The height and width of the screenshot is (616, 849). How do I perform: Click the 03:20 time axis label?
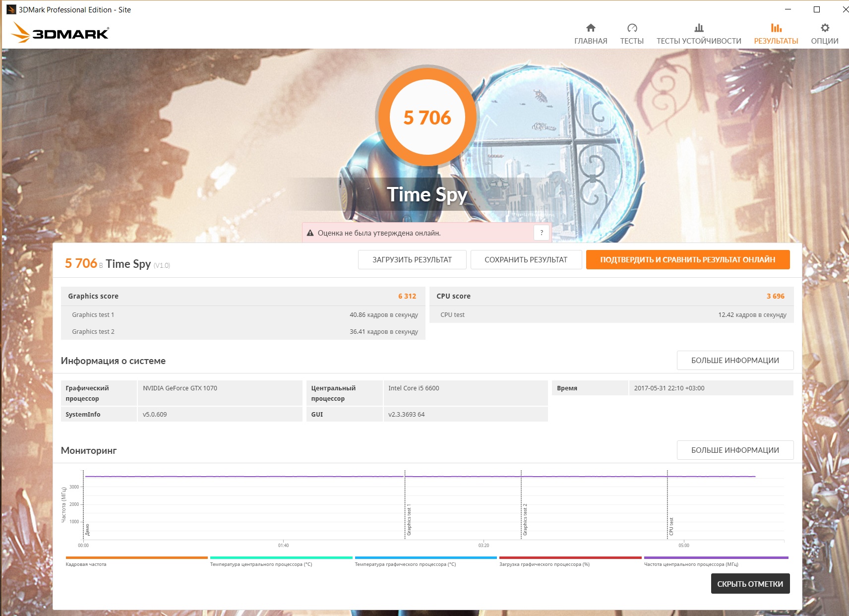tap(484, 545)
